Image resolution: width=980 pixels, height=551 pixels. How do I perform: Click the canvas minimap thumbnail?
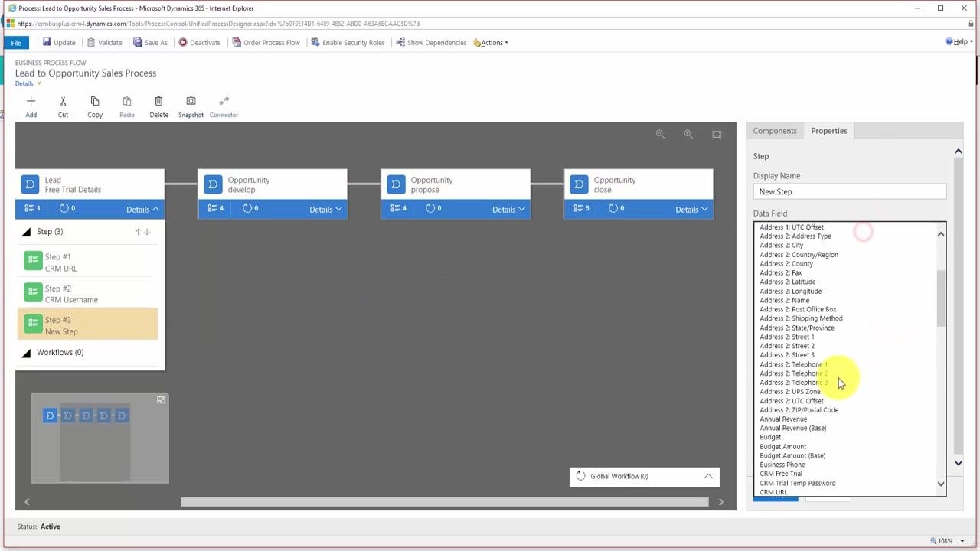coord(100,439)
